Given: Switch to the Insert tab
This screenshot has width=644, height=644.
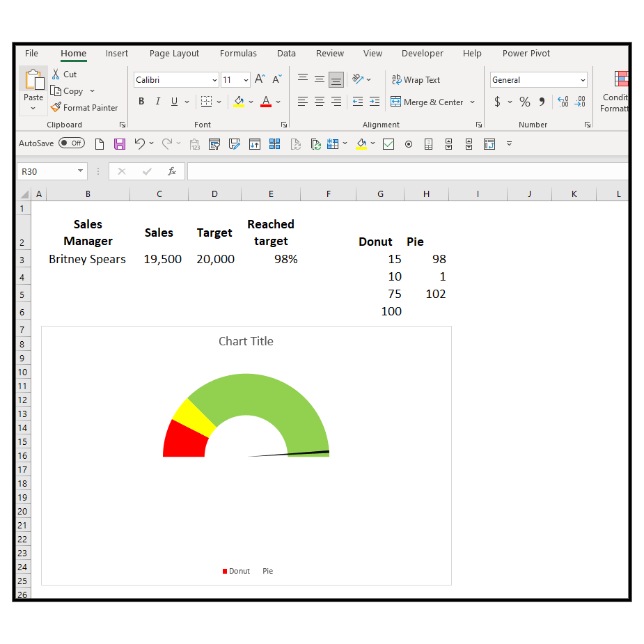Looking at the screenshot, I should point(117,54).
